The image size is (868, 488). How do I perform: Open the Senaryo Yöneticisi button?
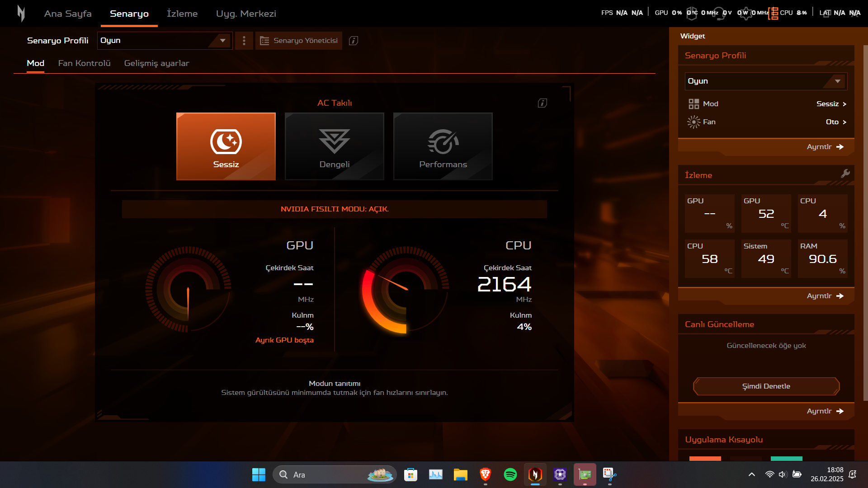click(299, 41)
